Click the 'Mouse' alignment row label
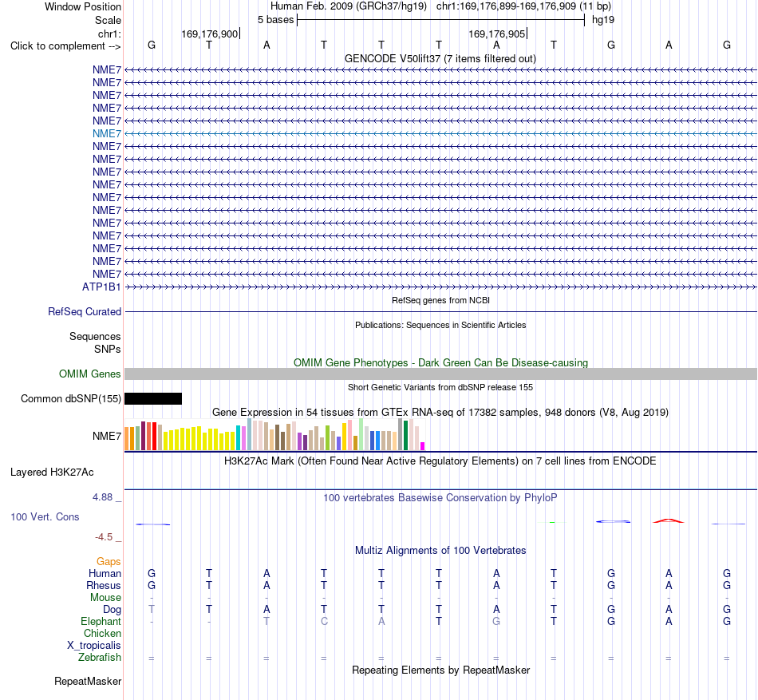758x700 pixels. (105, 598)
